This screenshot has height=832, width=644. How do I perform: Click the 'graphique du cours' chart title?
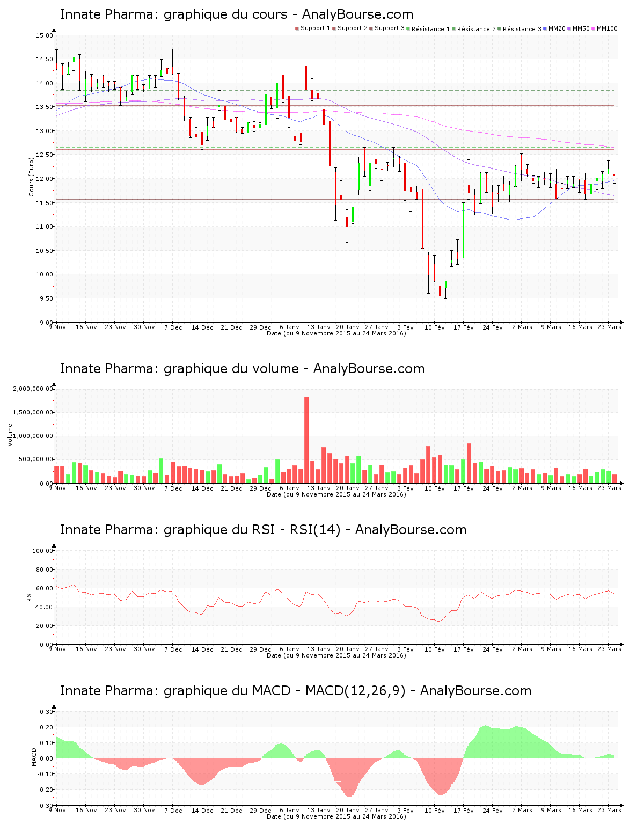[237, 14]
